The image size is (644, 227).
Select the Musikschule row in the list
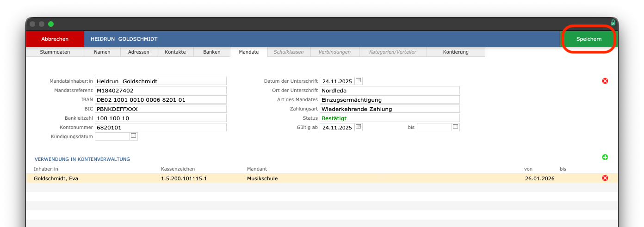coord(262,178)
